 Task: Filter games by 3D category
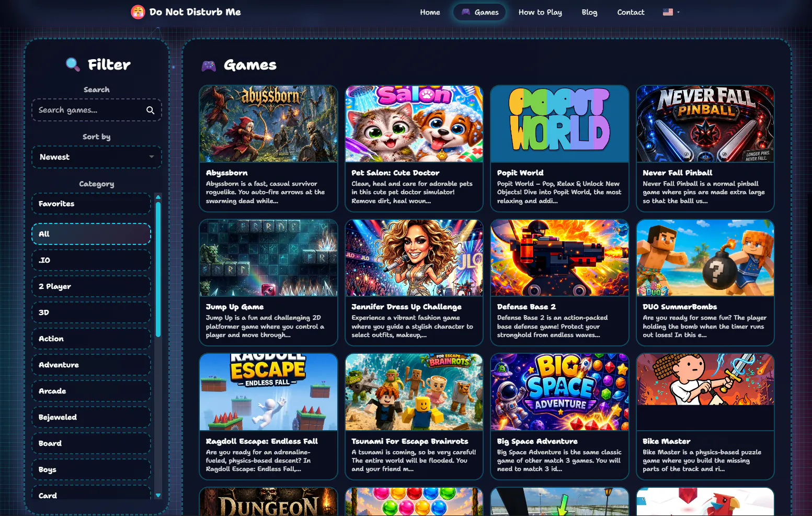click(92, 312)
